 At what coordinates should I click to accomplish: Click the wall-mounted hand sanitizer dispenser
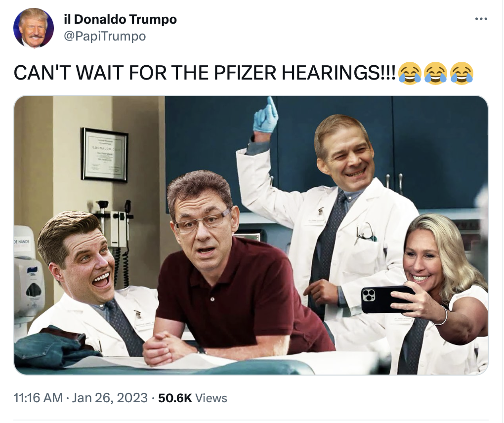point(30,287)
